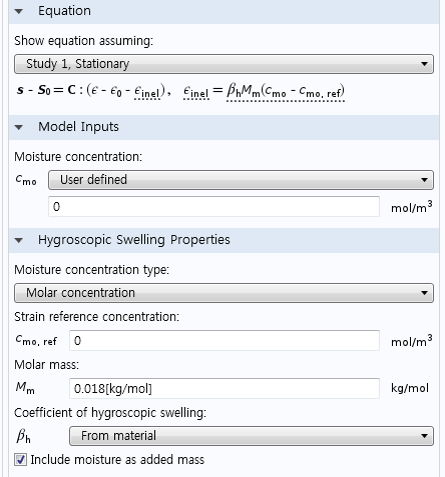
Task: Collapse the Equation section triangle
Action: [19, 11]
